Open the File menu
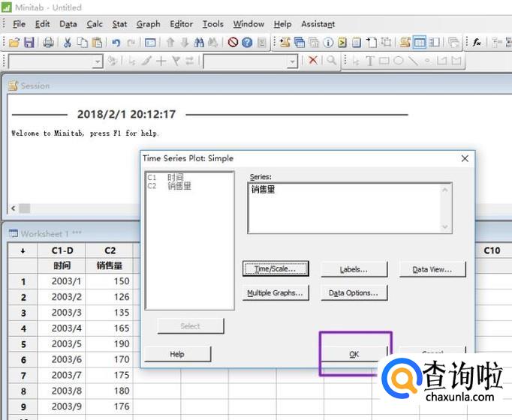512x420 pixels. [19, 24]
